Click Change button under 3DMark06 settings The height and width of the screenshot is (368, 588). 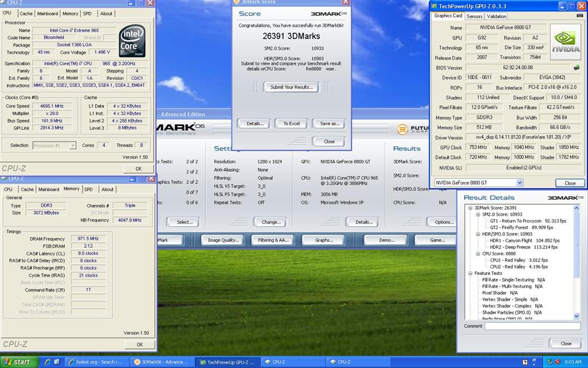(x=271, y=223)
